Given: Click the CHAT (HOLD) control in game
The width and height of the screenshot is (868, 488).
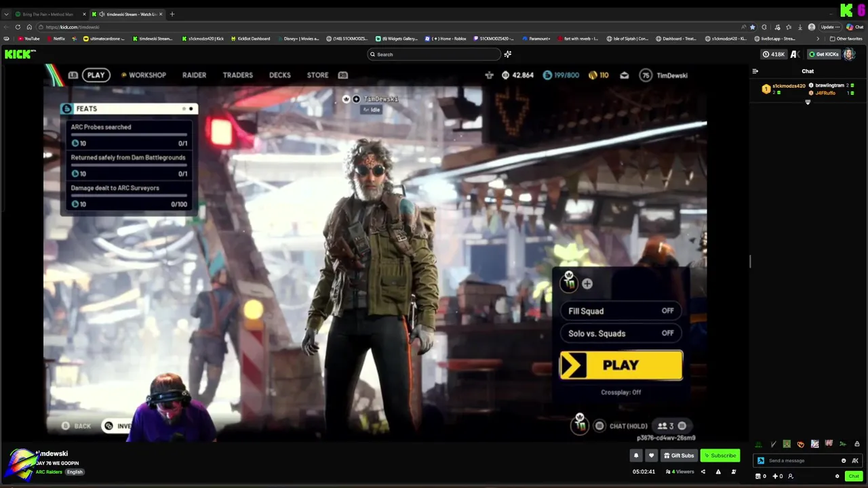Looking at the screenshot, I should pyautogui.click(x=621, y=426).
